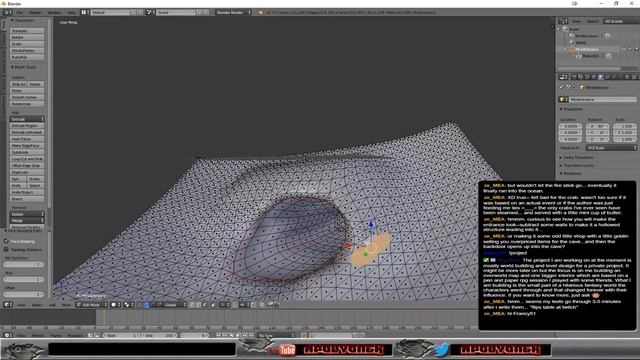Open the pivot point selector icon

[x=129, y=304]
